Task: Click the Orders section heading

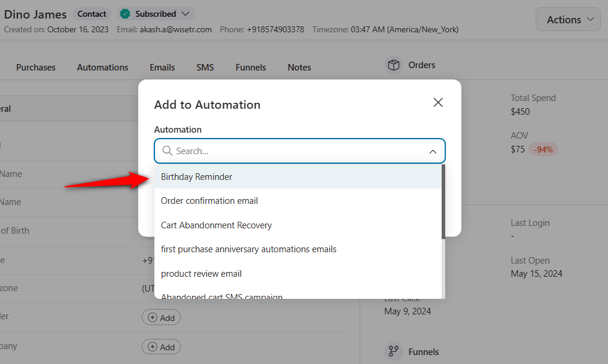Action: click(421, 65)
